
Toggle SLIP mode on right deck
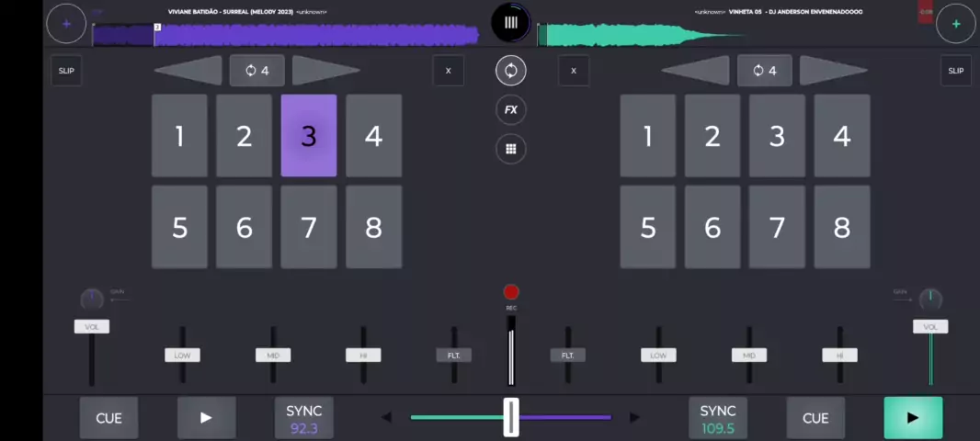tap(956, 71)
